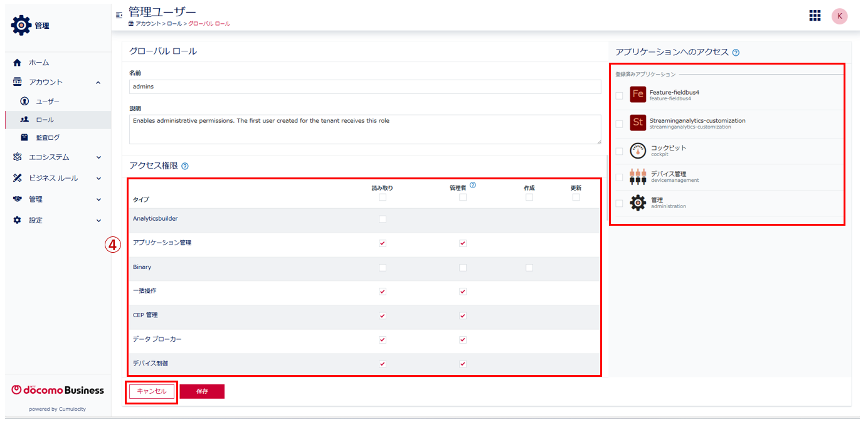Collapse the navigation sidebar toggle icon
The width and height of the screenshot is (868, 422).
119,14
